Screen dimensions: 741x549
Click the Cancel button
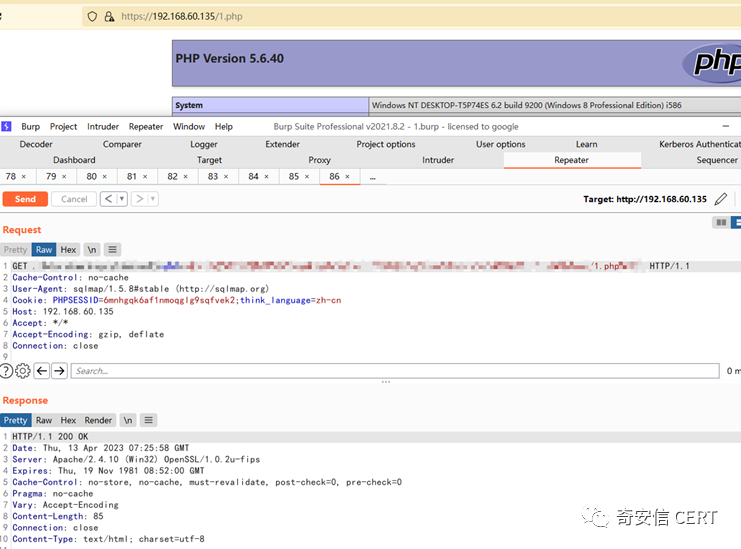click(74, 199)
